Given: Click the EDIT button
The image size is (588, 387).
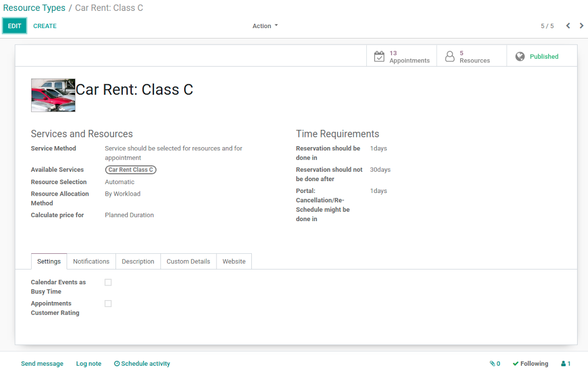Looking at the screenshot, I should (15, 26).
